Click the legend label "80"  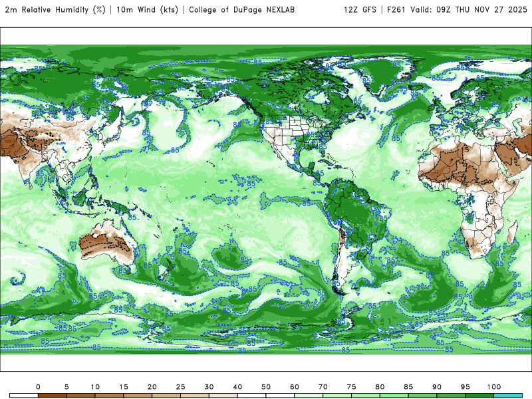(x=380, y=387)
